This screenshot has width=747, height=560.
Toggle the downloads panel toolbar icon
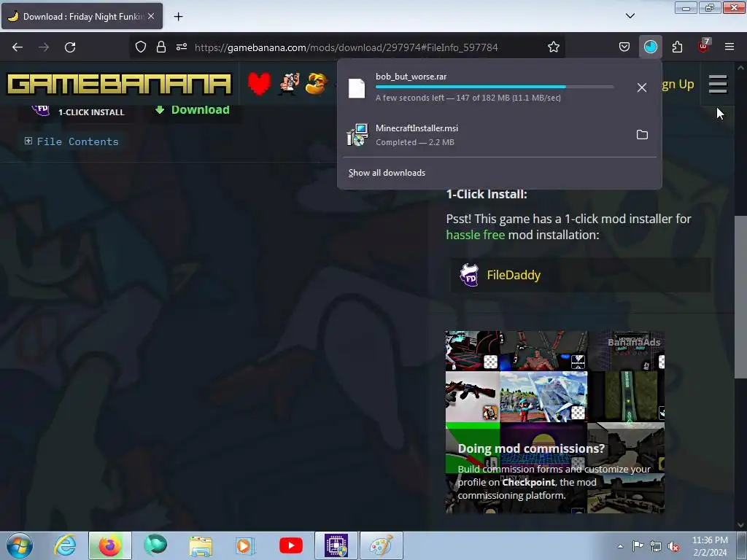pyautogui.click(x=650, y=47)
